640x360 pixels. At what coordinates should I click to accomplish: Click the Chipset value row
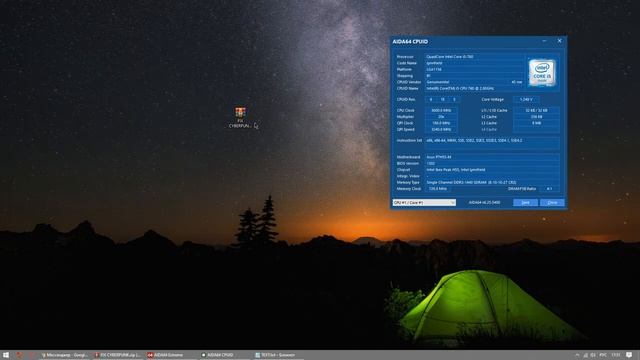pos(492,169)
